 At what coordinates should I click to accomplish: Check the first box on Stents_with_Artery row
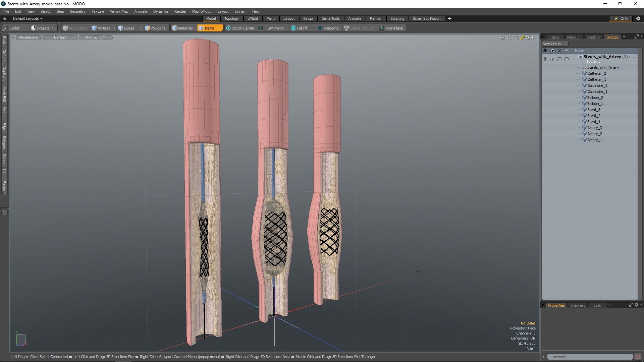[x=559, y=59]
